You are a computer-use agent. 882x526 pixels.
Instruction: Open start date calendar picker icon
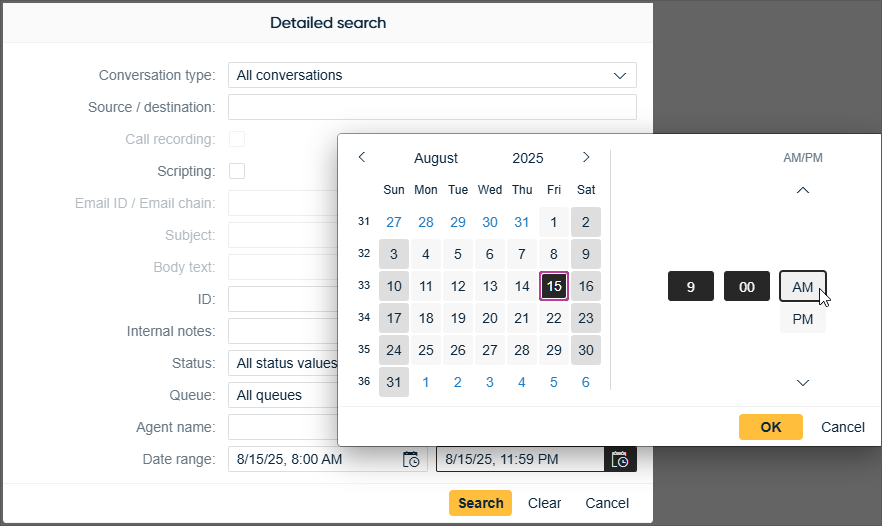tap(411, 460)
